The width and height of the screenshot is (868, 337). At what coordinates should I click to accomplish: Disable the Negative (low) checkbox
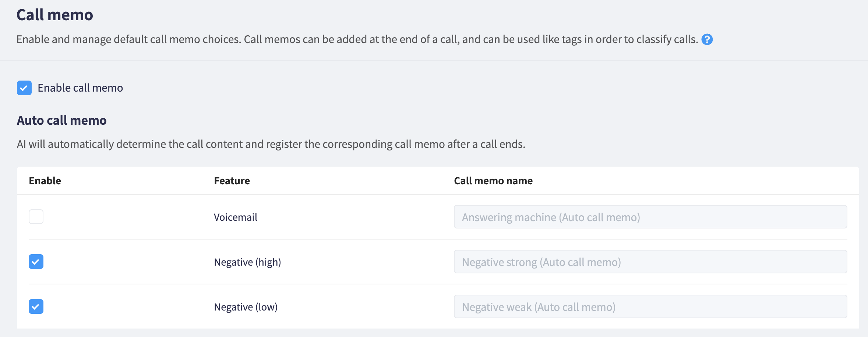click(36, 306)
